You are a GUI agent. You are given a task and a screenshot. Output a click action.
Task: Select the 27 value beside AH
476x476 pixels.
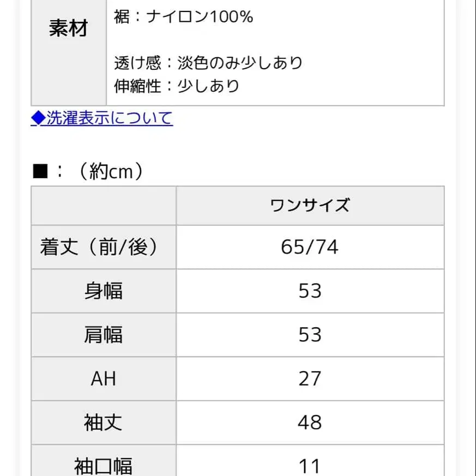(310, 378)
